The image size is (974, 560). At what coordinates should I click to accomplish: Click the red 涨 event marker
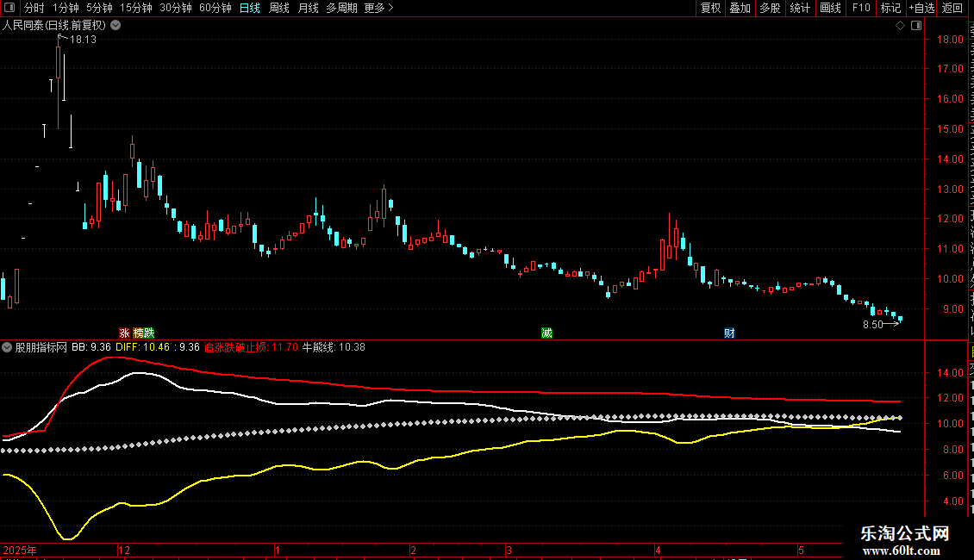(x=124, y=333)
